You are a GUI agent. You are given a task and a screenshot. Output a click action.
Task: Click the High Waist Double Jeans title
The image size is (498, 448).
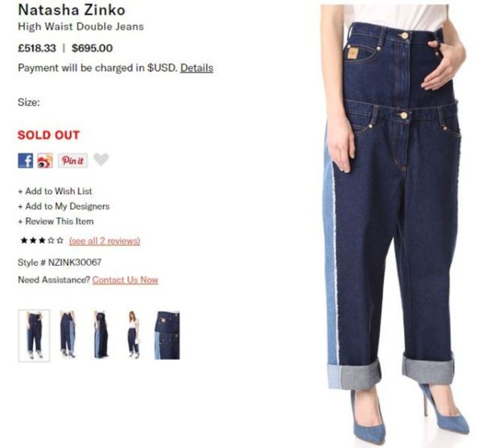pos(81,27)
